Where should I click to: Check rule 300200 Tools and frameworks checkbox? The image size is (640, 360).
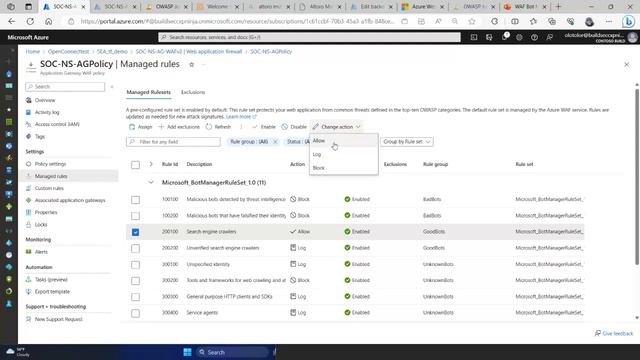click(136, 280)
